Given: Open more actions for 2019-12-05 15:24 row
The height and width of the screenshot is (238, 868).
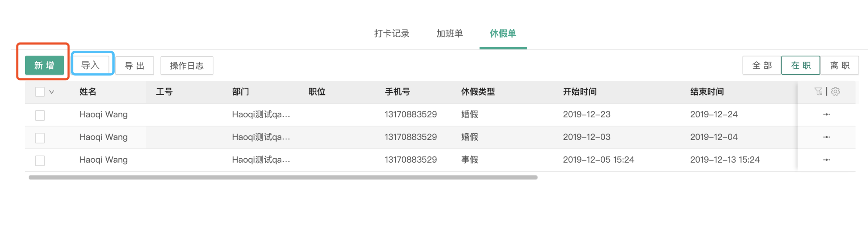Looking at the screenshot, I should point(826,160).
